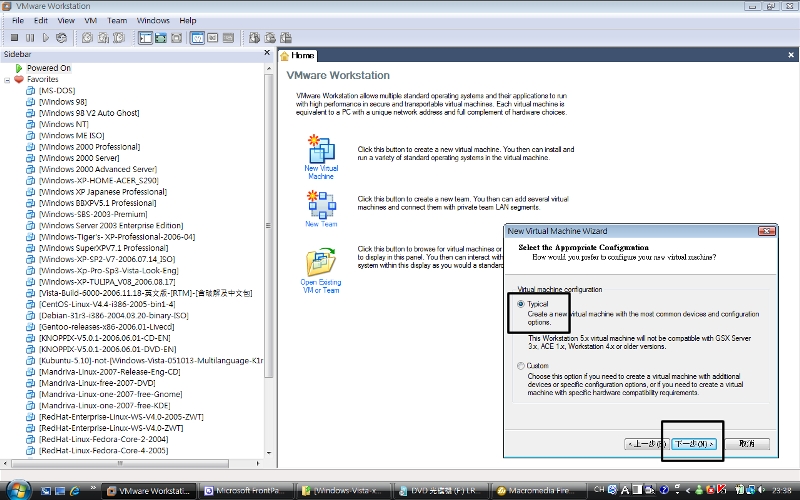Screen dimensions: 800x500
Task: Select the Powered On sidebar entry
Action: click(x=49, y=68)
